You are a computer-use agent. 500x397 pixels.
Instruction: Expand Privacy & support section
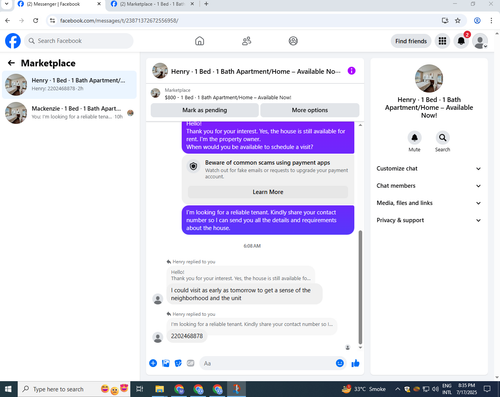[x=429, y=220]
